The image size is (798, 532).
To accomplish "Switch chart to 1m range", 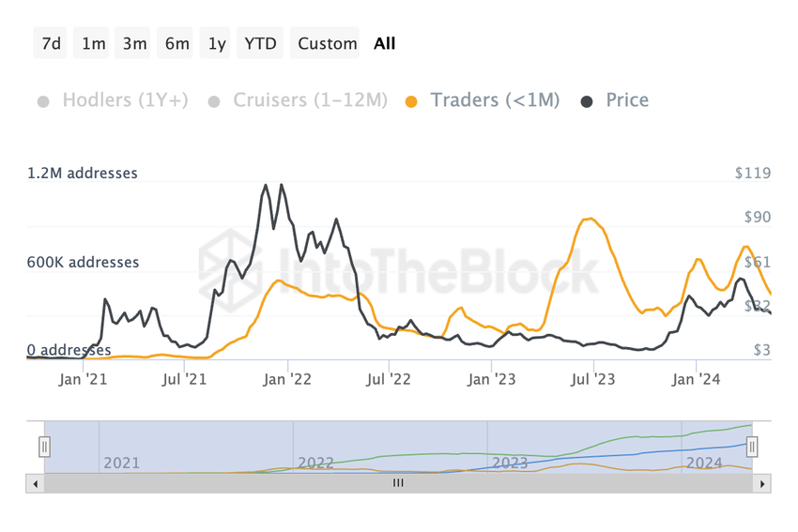I will pos(92,43).
